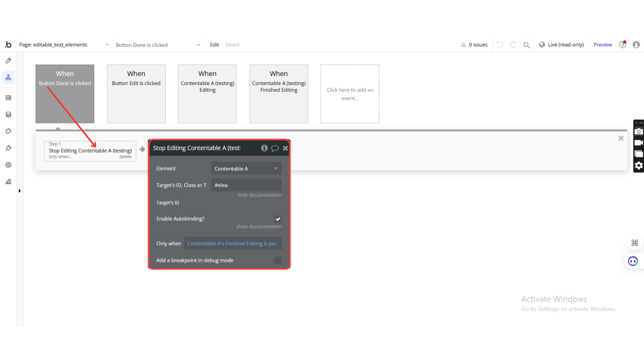The height and width of the screenshot is (363, 644).
Task: Edit the Only when condition expression
Action: [x=233, y=244]
